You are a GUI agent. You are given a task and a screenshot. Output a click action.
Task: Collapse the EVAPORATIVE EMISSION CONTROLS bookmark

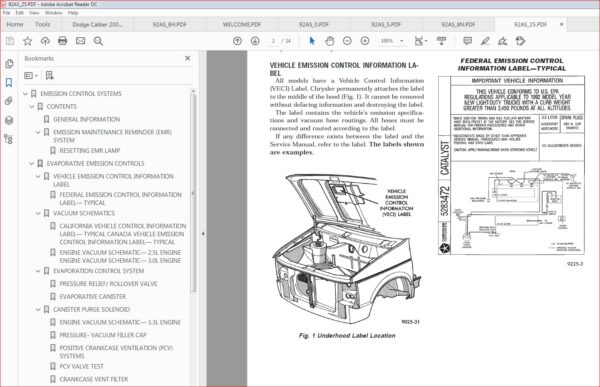click(x=32, y=163)
